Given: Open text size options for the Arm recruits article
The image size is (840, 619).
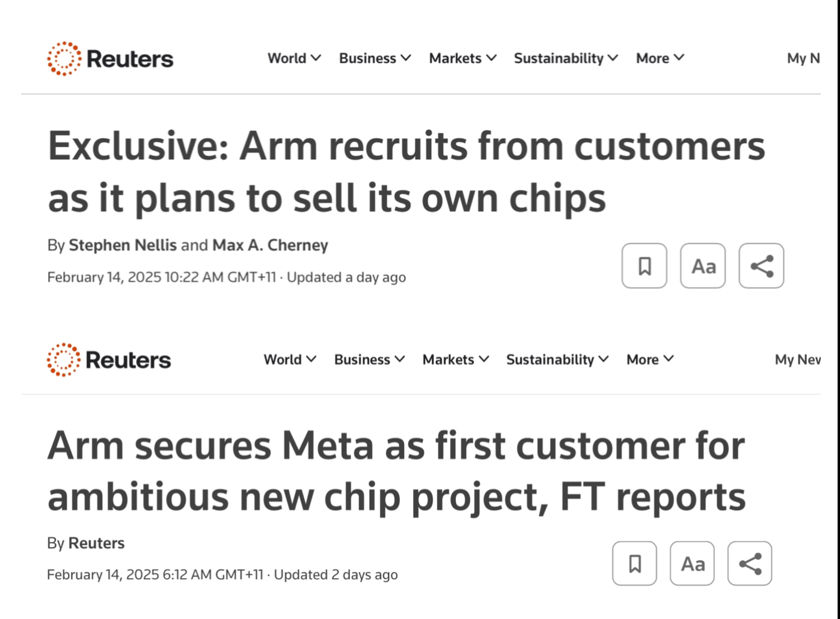Looking at the screenshot, I should 703,266.
